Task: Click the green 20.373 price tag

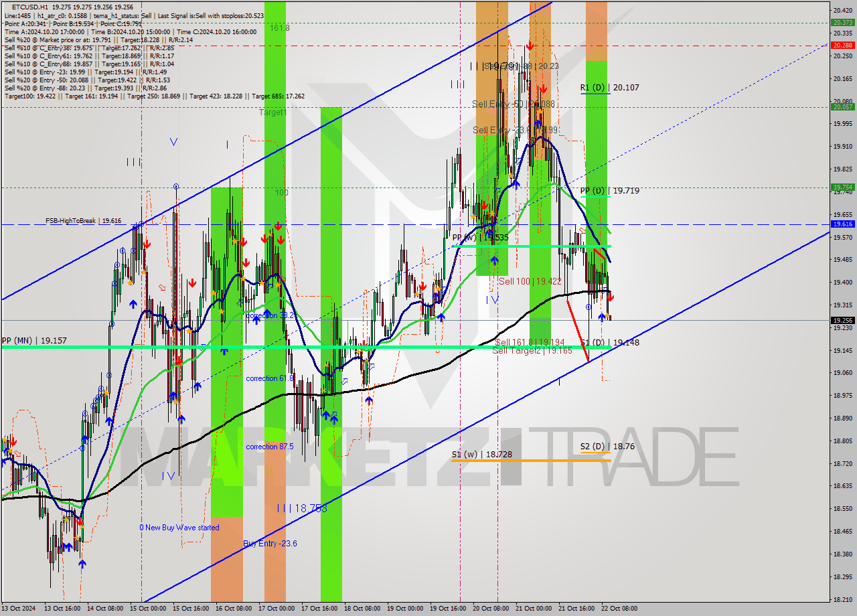Action: (x=842, y=22)
